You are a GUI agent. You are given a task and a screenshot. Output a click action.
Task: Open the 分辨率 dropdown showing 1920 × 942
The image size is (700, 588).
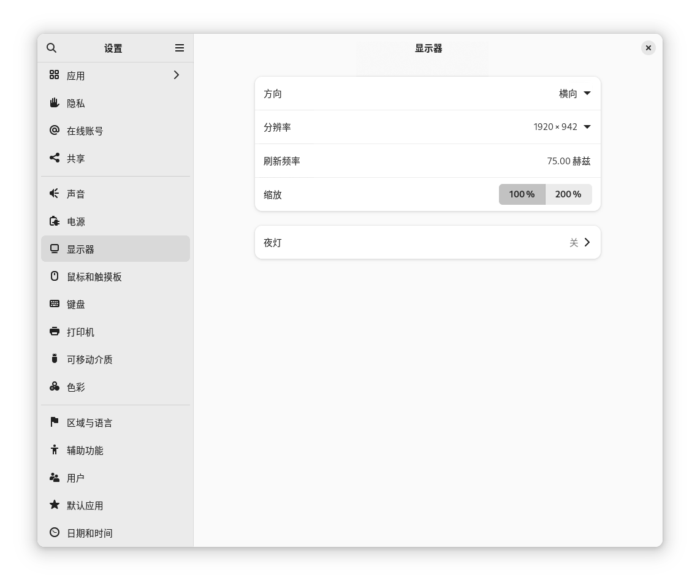[x=563, y=128]
